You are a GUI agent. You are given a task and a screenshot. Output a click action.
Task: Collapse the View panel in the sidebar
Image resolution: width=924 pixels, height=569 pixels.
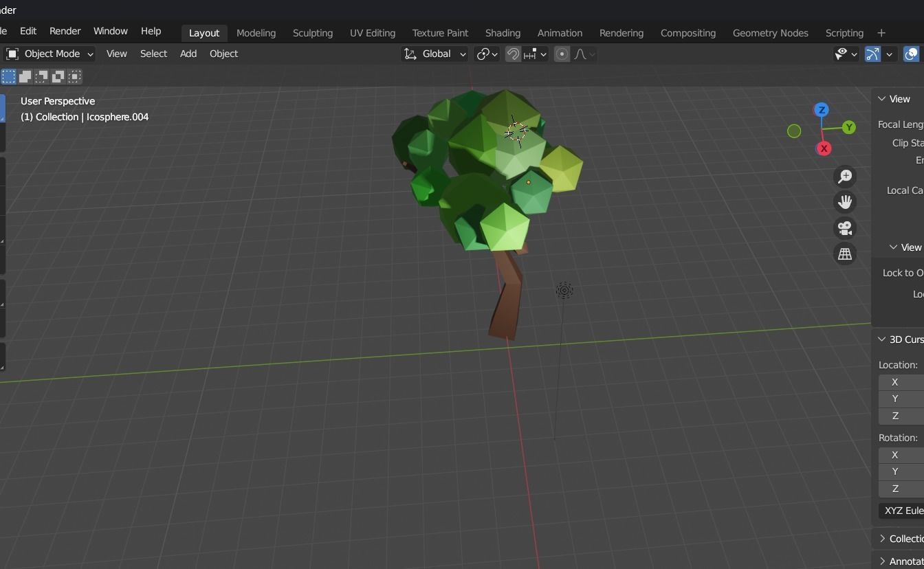point(882,99)
